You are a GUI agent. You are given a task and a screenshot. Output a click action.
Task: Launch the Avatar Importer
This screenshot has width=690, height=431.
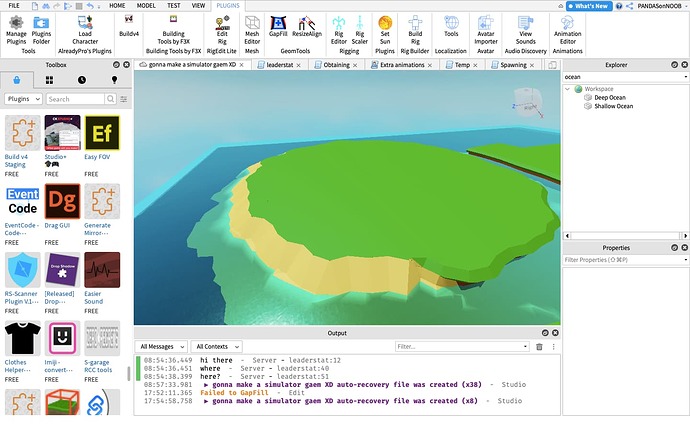click(486, 30)
